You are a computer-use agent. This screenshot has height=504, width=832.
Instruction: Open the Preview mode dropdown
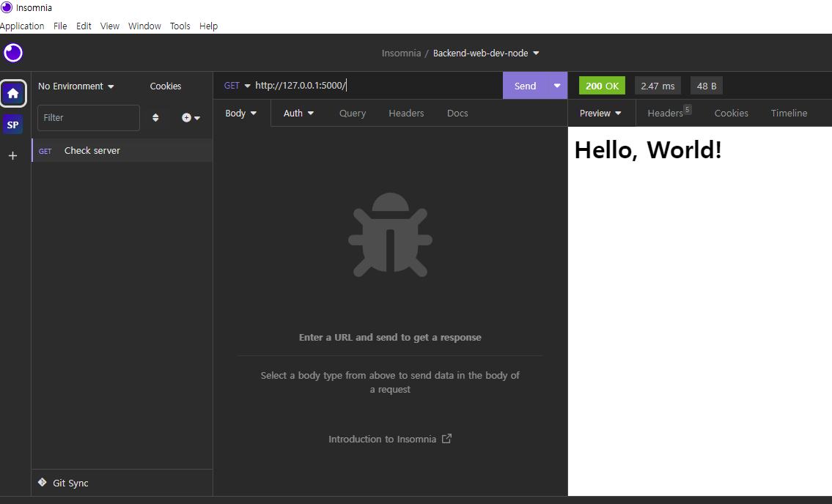point(600,113)
